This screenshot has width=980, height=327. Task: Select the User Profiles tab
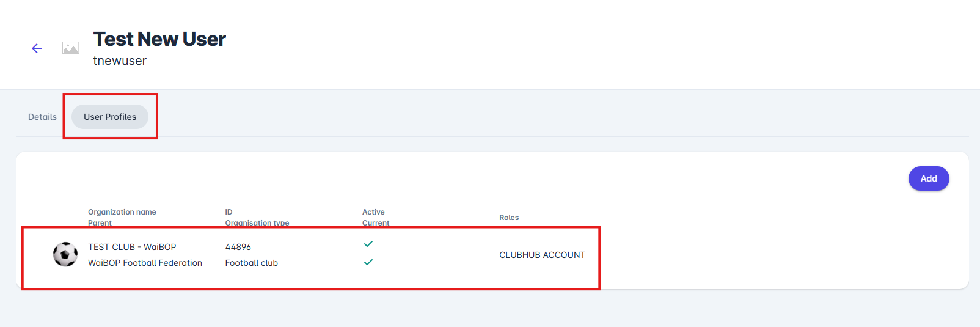[110, 117]
